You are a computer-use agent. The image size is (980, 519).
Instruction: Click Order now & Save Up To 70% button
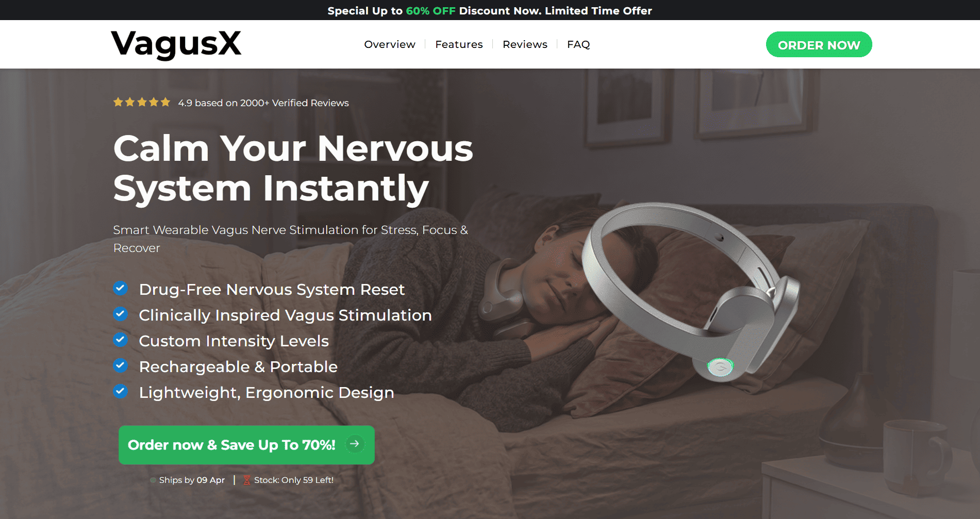246,445
